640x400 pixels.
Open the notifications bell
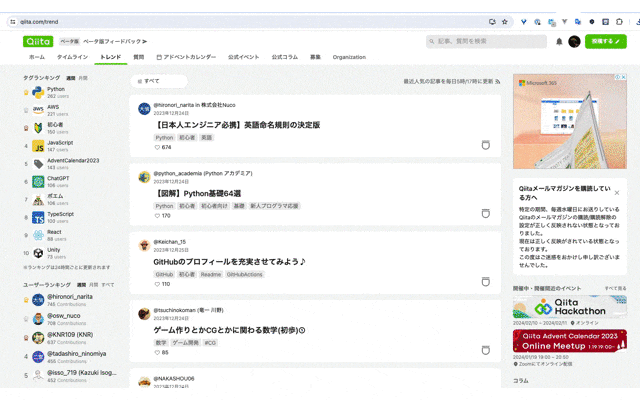click(x=559, y=41)
